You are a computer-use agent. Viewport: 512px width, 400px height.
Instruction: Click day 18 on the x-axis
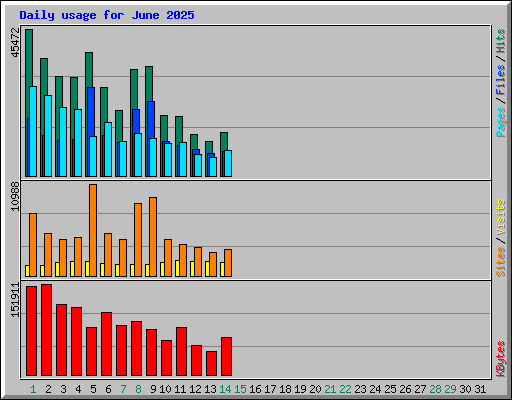point(285,389)
